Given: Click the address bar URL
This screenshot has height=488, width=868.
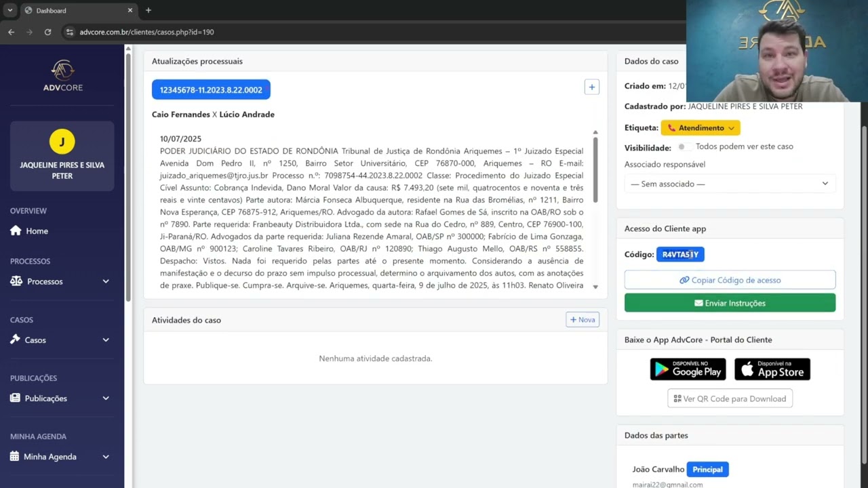Looking at the screenshot, I should (146, 32).
